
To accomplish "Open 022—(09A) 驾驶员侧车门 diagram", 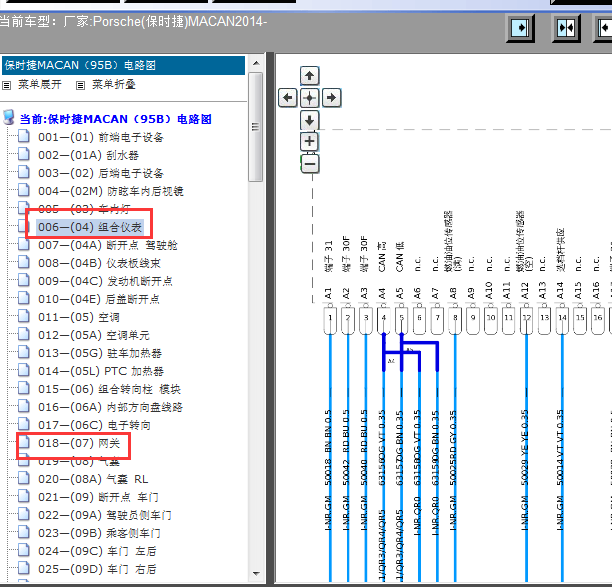I will [105, 515].
